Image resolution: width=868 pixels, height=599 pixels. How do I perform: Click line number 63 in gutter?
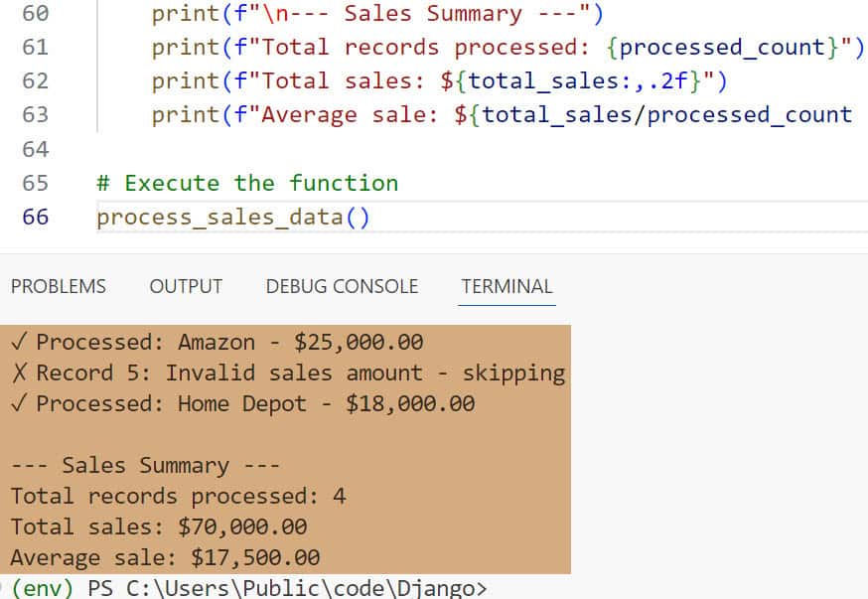(x=36, y=114)
